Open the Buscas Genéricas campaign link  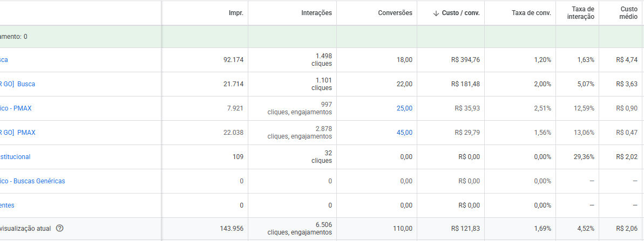tap(32, 181)
